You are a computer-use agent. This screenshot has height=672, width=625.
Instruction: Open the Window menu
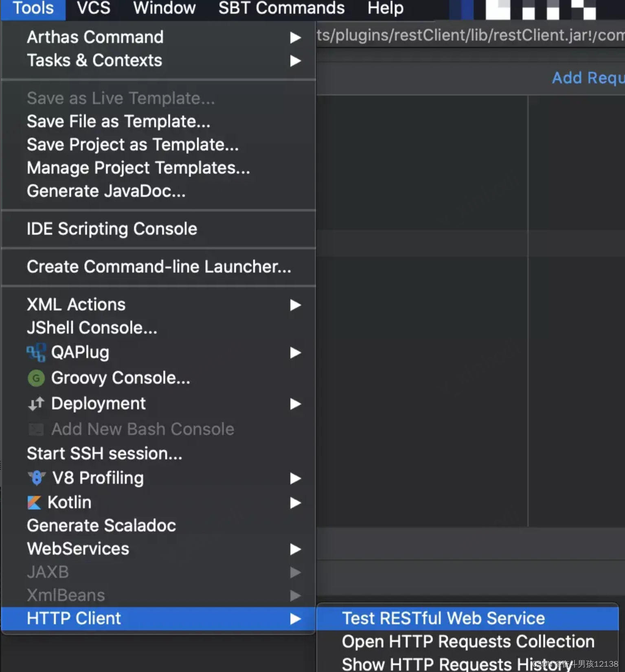tap(164, 8)
